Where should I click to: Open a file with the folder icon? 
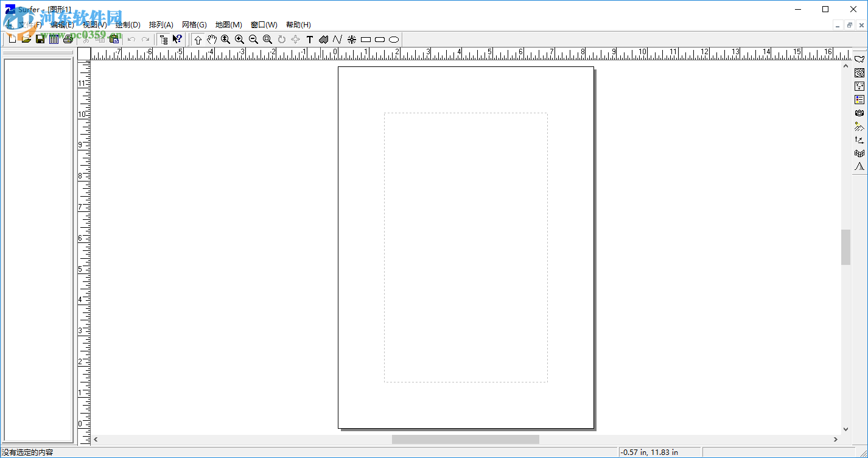pos(26,40)
